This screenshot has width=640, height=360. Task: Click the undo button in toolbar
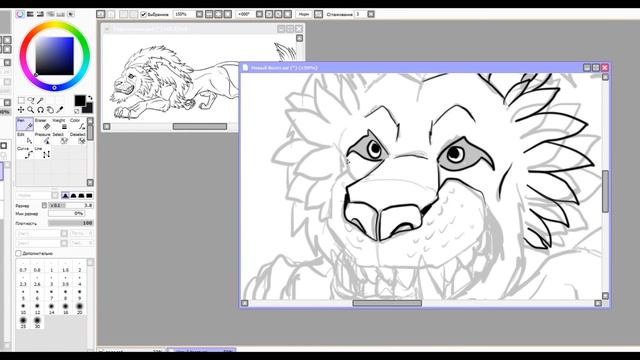[x=101, y=14]
